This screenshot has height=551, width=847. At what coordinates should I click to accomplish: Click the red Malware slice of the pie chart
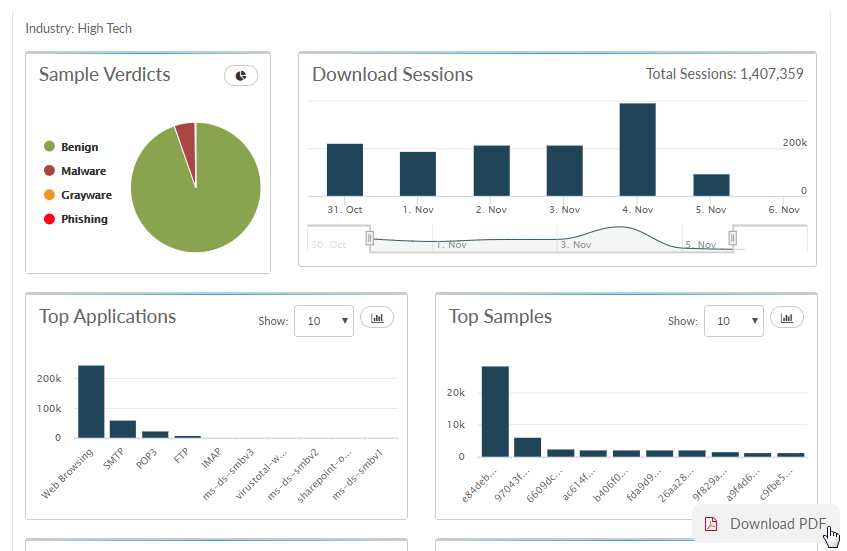click(186, 140)
